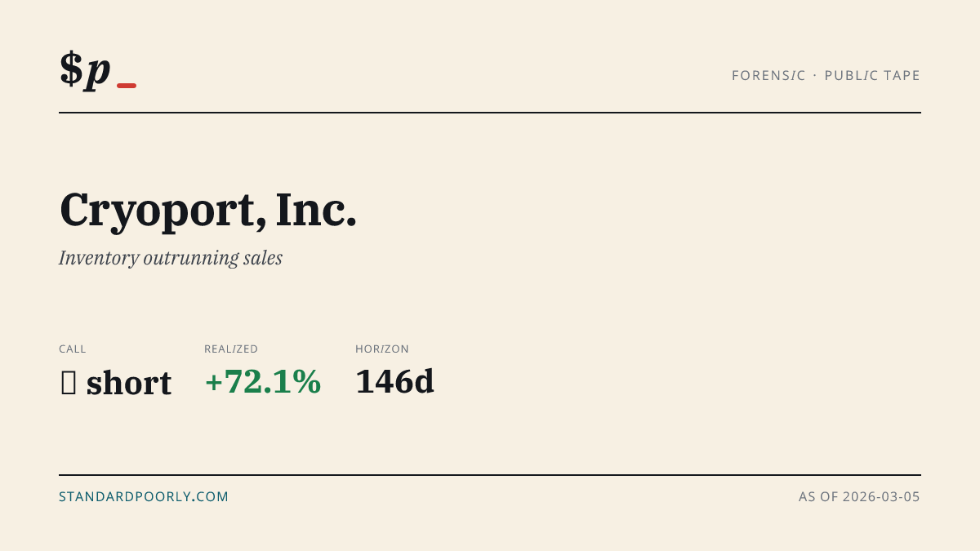Viewport: 980px width, 551px height.
Task: Click the Inventory outrunning sales subtitle
Action: pos(171,258)
